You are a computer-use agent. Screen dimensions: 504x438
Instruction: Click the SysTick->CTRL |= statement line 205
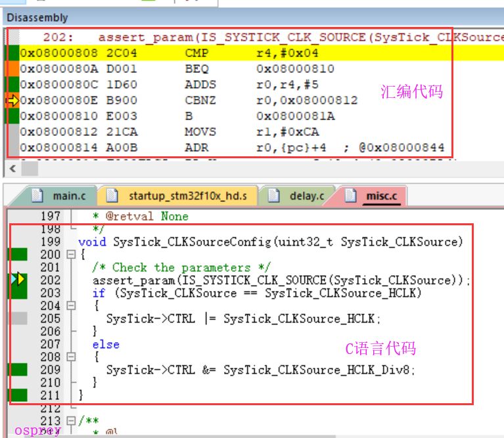point(243,318)
